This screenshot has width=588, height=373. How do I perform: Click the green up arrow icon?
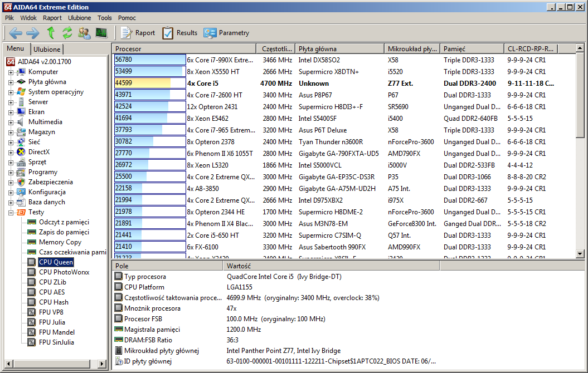(51, 33)
